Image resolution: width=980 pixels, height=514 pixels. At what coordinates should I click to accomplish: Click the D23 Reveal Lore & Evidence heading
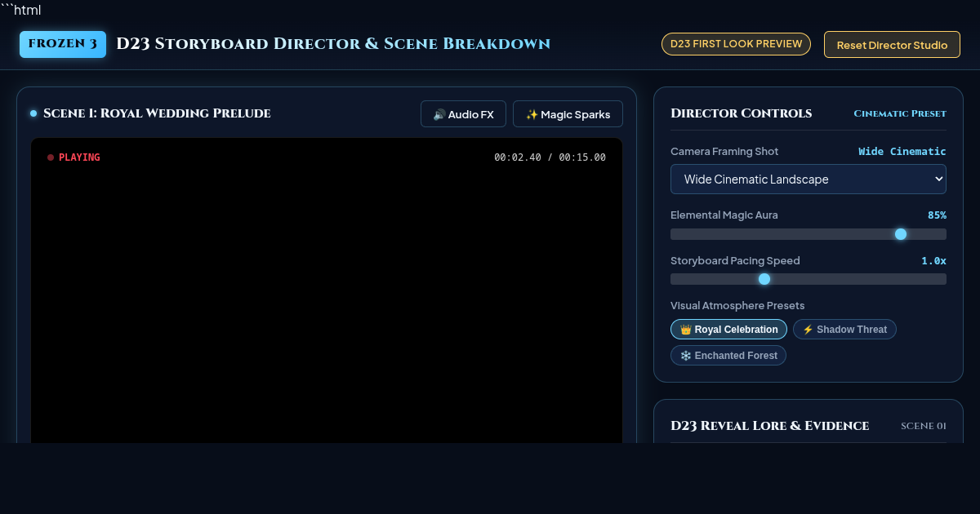pos(769,426)
